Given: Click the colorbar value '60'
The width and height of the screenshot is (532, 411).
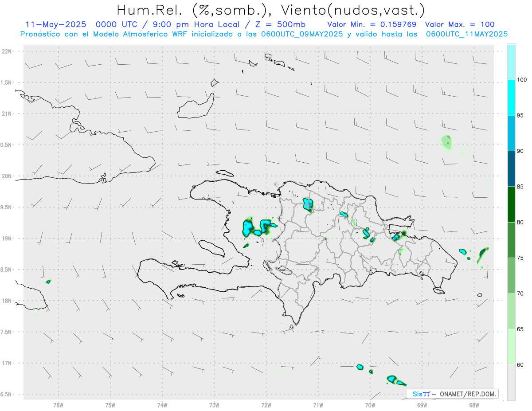Looking at the screenshot, I should click(x=520, y=364).
